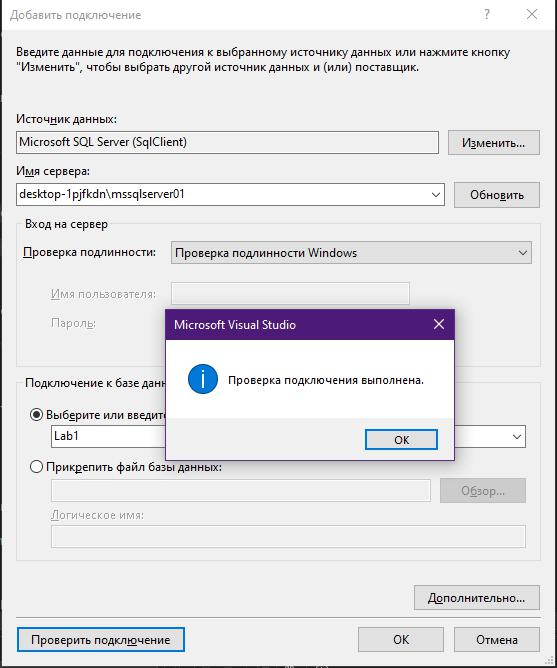Click the Проверить подключение button
This screenshot has height=668, width=557.
click(x=101, y=639)
